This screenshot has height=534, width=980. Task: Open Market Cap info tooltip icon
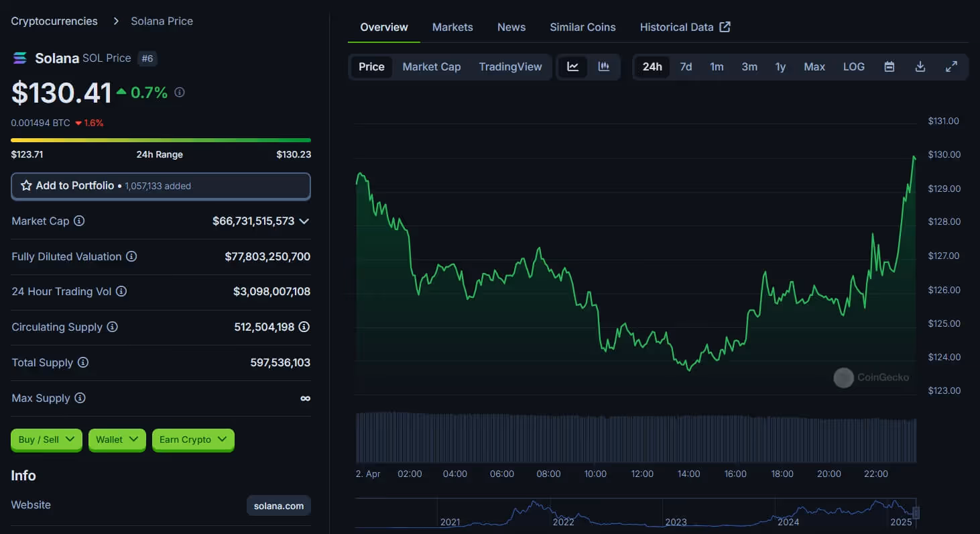79,221
